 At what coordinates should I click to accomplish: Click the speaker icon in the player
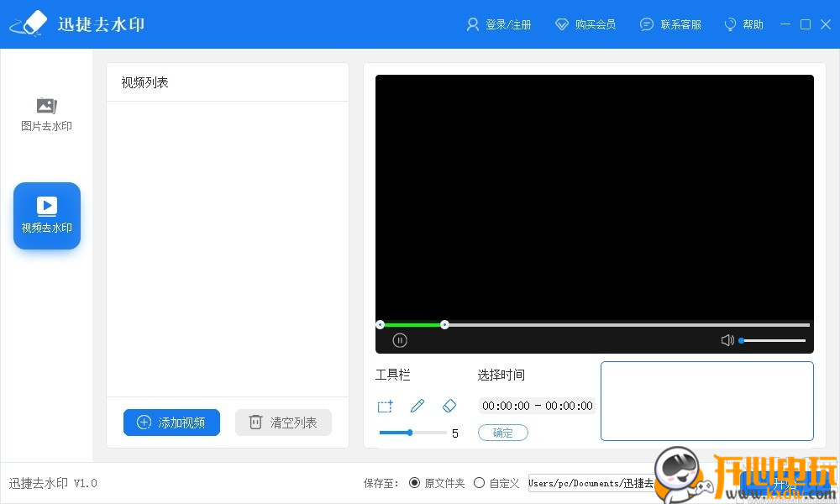click(x=727, y=339)
